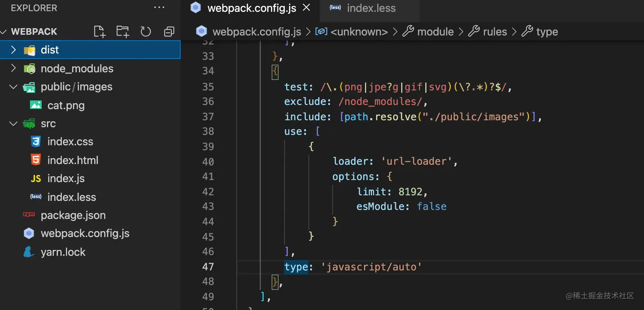Click line number 47 in the gutter
This screenshot has width=644, height=310.
pyautogui.click(x=208, y=267)
